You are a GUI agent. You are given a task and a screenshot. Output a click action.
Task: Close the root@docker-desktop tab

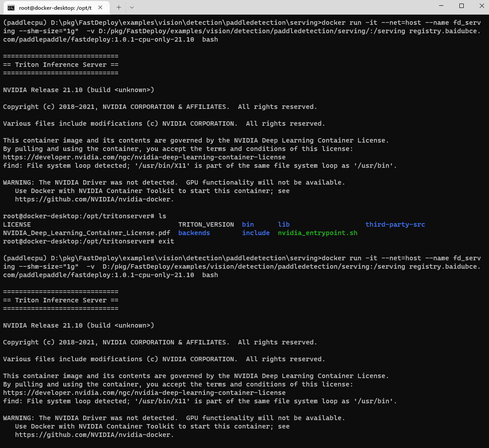[100, 8]
